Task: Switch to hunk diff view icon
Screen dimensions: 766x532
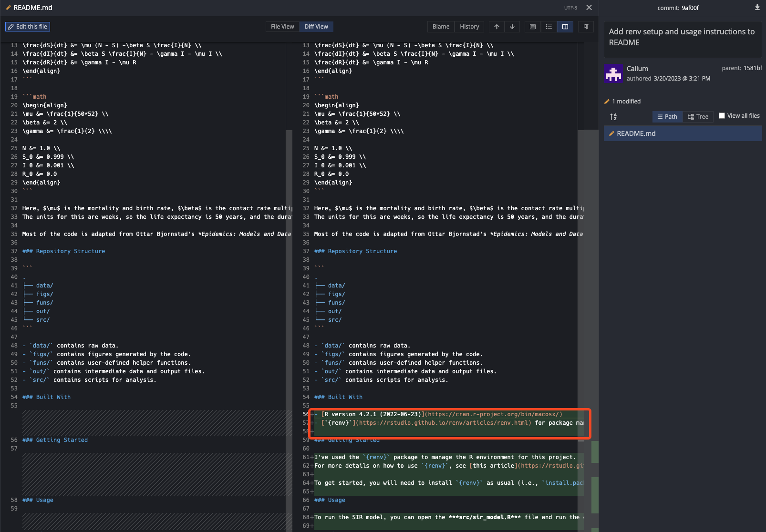Action: pos(533,27)
